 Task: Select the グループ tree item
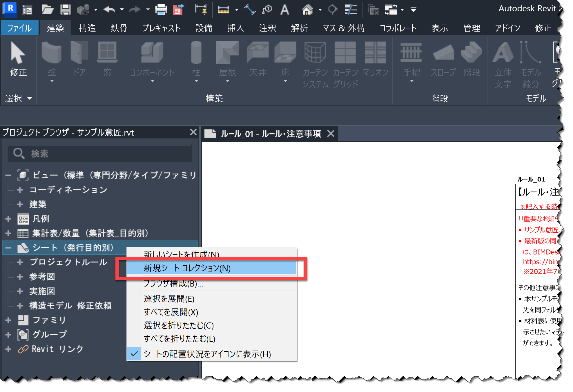click(x=49, y=335)
